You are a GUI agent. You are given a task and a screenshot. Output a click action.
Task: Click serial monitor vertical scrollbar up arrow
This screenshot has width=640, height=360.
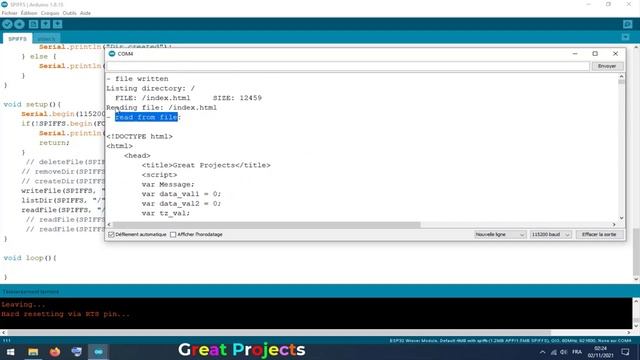pos(621,76)
